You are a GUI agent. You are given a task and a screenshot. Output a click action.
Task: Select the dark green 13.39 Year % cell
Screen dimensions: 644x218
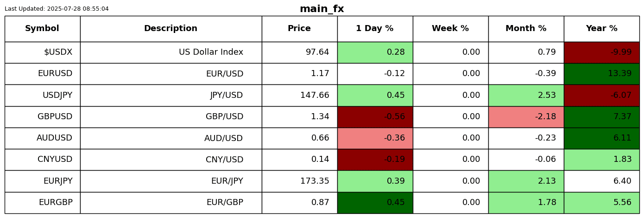pos(601,74)
